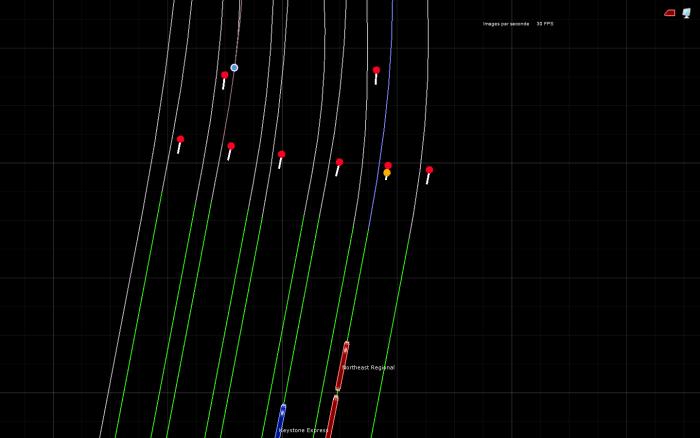This screenshot has width=700, height=438.
Task: Click the Images par seconde label
Action: (x=506, y=24)
